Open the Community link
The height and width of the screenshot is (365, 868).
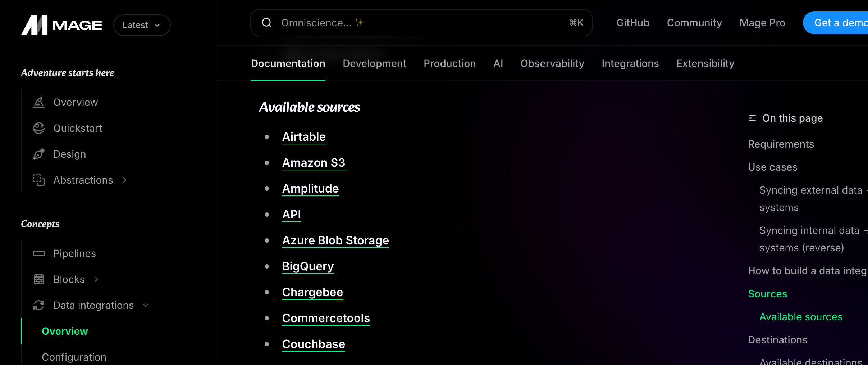click(x=694, y=23)
